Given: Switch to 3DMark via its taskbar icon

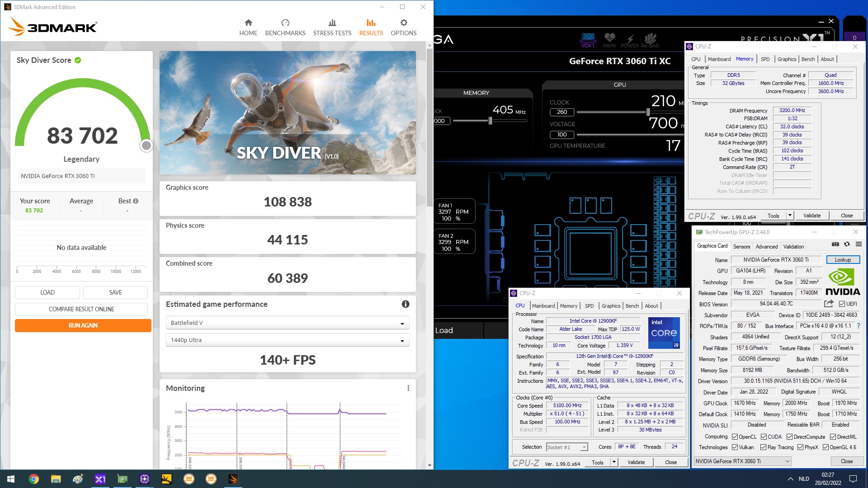Looking at the screenshot, I should tap(233, 479).
